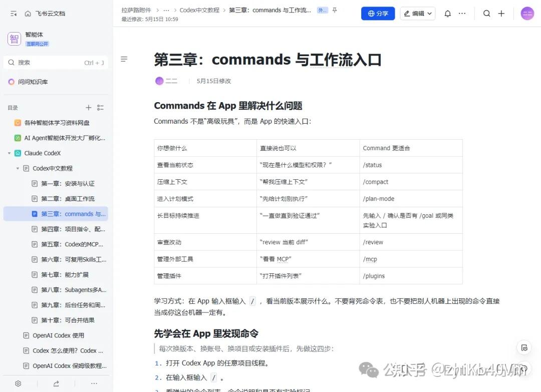Screen dimensions: 541x392
Task: Pin the document with pin icon
Action: click(334, 11)
